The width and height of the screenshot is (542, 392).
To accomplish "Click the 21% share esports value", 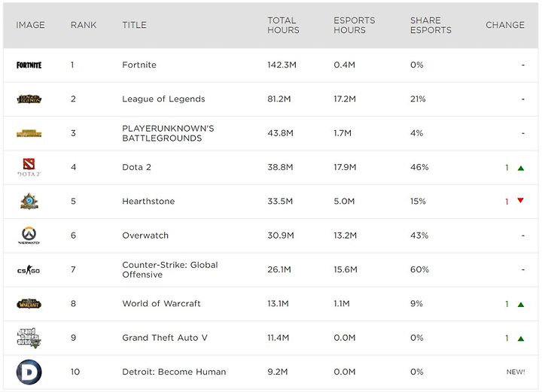I will 418,99.
